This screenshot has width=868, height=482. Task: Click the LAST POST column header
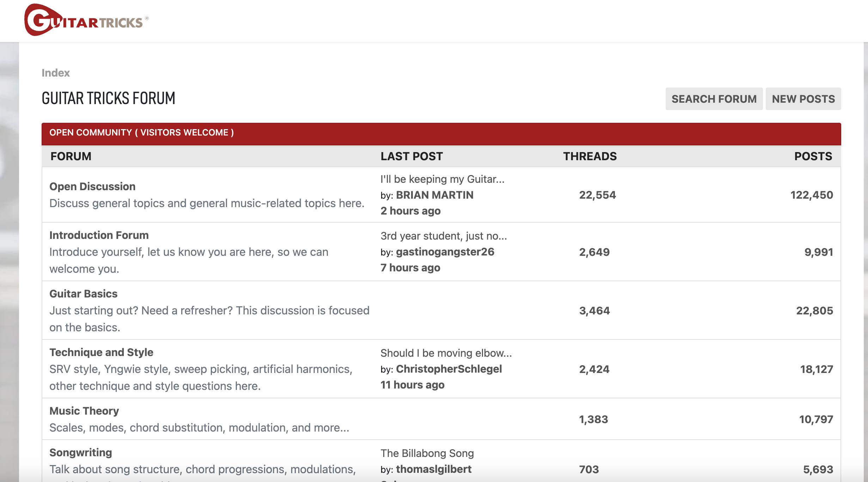pos(411,156)
